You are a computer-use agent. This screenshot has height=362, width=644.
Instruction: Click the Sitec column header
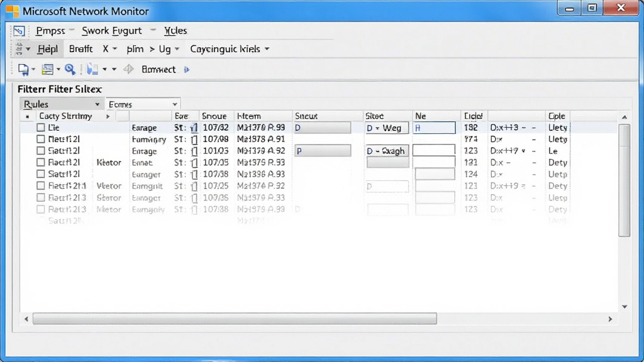click(387, 116)
